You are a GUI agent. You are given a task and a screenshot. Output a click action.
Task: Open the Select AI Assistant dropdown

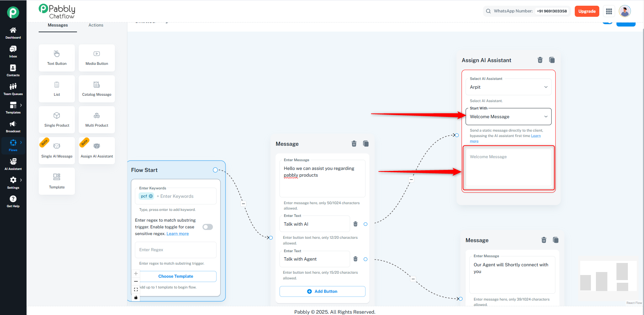(509, 87)
